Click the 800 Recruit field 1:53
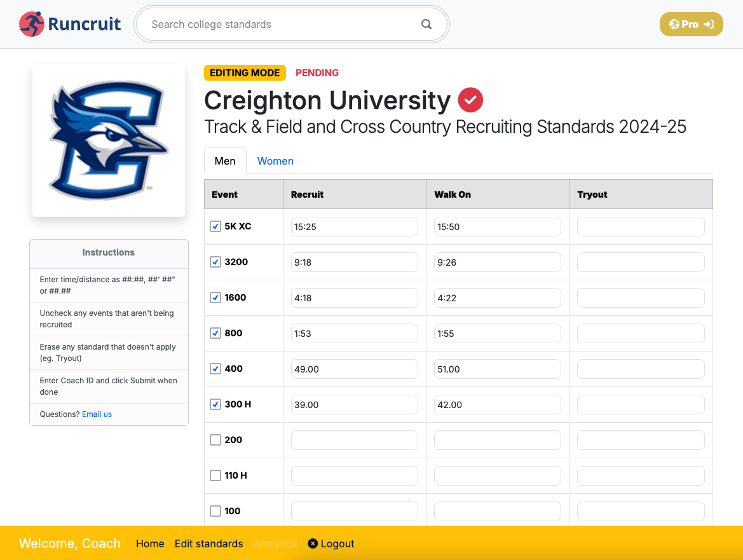Screen dimensions: 743x560 pyautogui.click(x=355, y=333)
